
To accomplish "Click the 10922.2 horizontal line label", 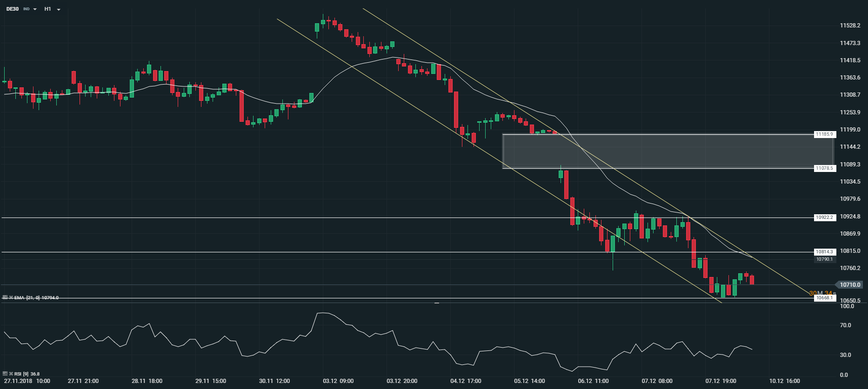I will (x=824, y=218).
